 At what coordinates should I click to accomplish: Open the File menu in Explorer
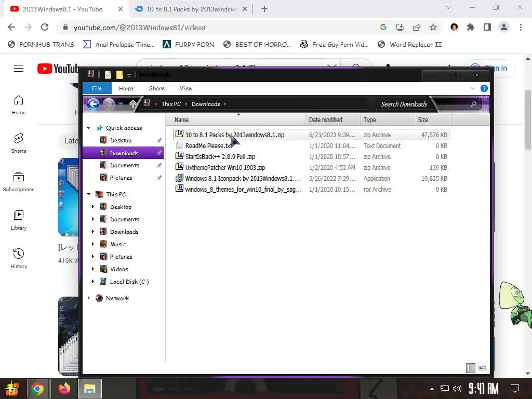(x=97, y=88)
